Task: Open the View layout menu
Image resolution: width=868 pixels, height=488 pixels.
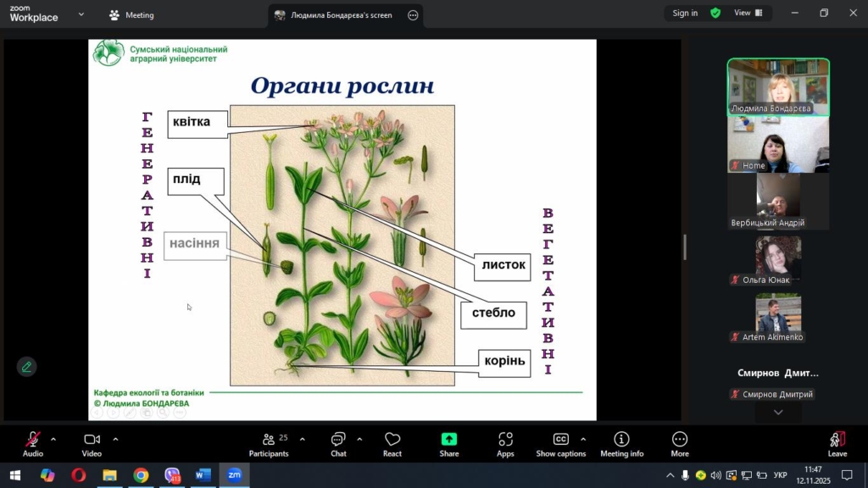Action: tap(748, 13)
